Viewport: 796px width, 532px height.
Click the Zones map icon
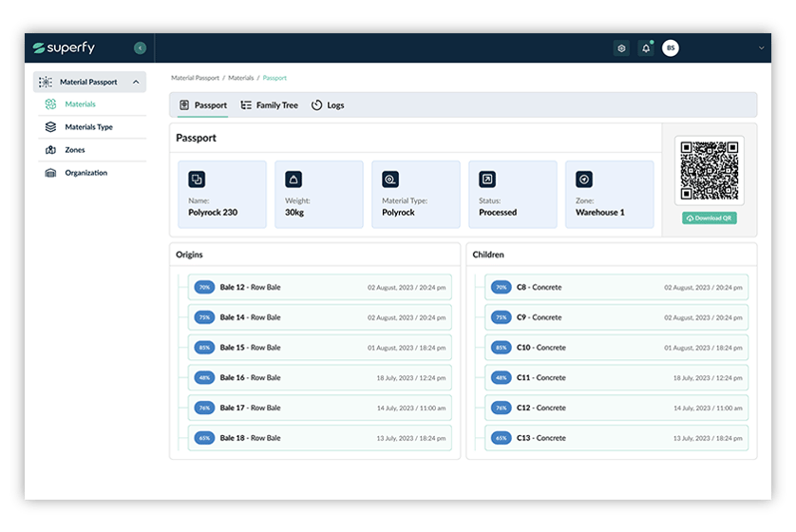click(x=51, y=150)
